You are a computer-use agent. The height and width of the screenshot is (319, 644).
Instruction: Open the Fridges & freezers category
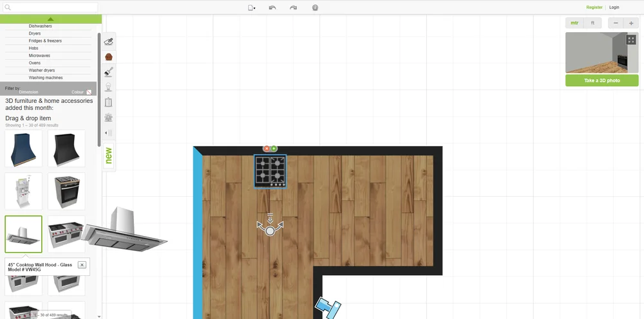tap(45, 41)
